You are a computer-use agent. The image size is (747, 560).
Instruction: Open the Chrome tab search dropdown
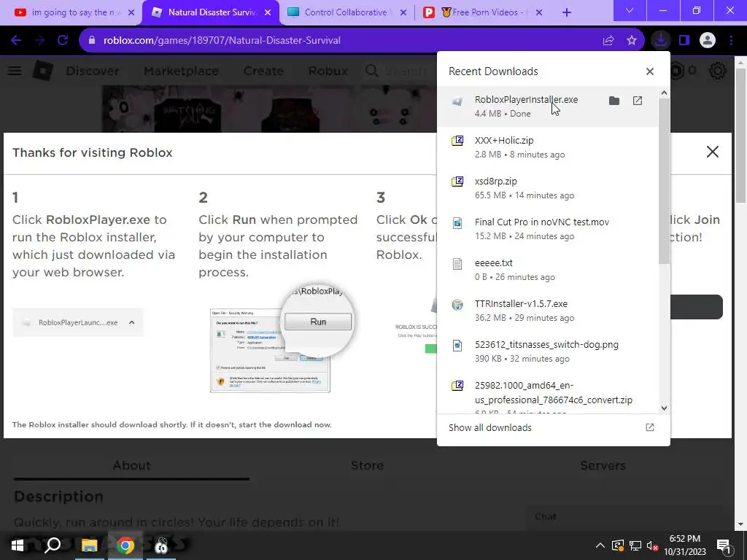630,10
